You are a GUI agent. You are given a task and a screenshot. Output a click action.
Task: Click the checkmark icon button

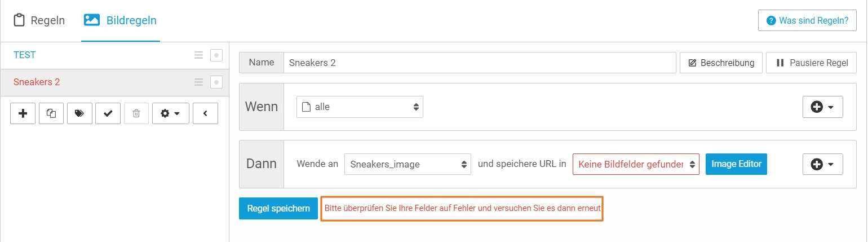[x=108, y=113]
